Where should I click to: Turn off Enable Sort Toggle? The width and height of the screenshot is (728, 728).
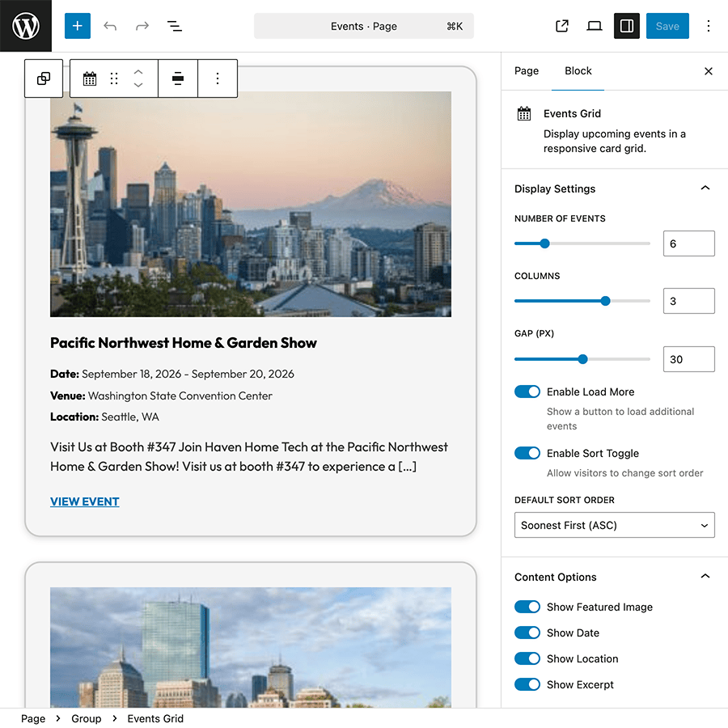527,453
